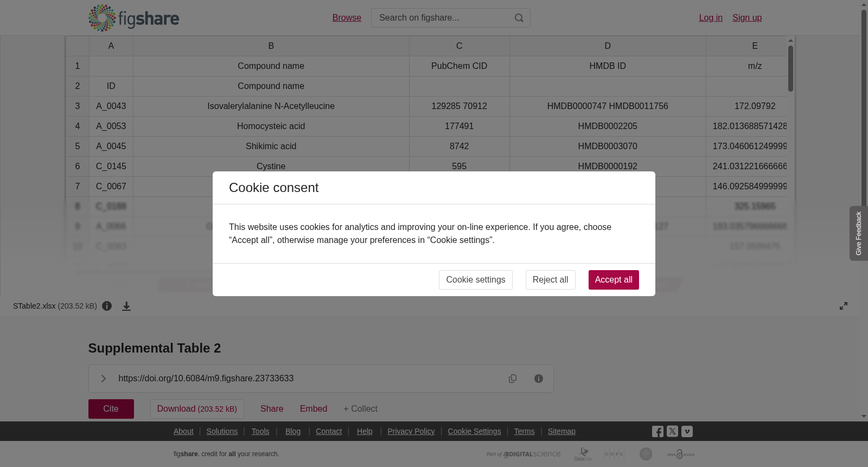Accept all cookies

tap(614, 280)
